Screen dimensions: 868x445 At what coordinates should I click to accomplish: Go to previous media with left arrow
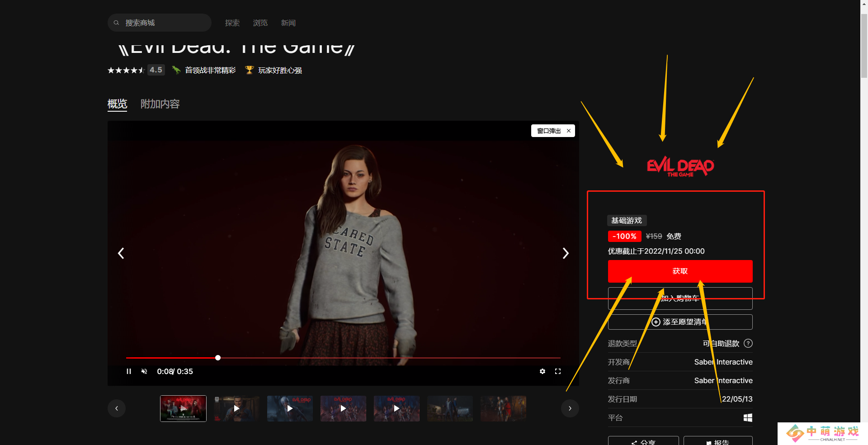click(x=121, y=253)
